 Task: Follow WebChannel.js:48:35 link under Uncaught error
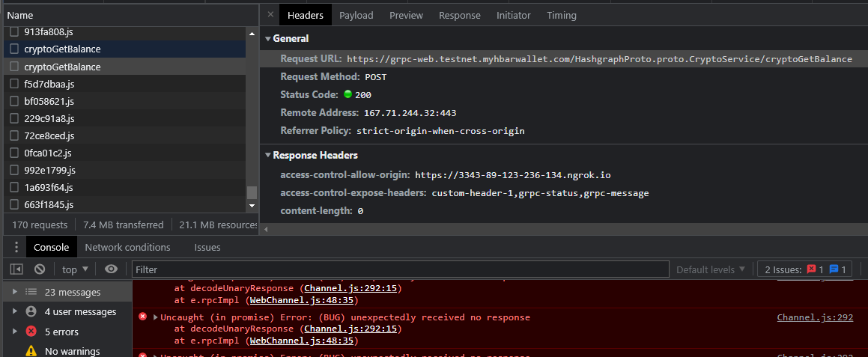(301, 341)
